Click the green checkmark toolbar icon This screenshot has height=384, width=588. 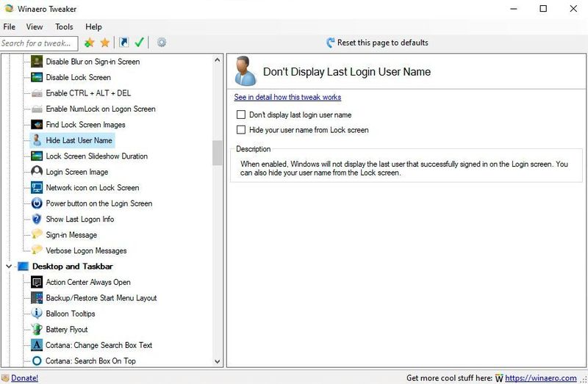click(x=140, y=43)
